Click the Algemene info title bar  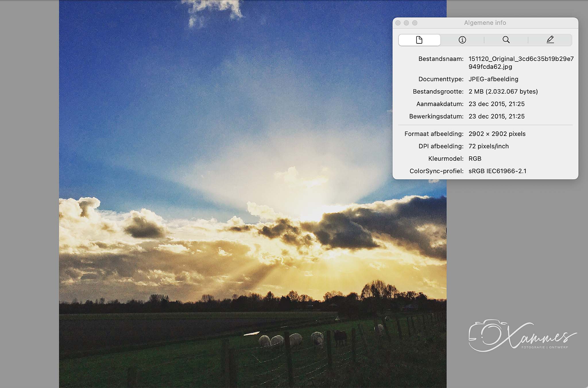(485, 23)
